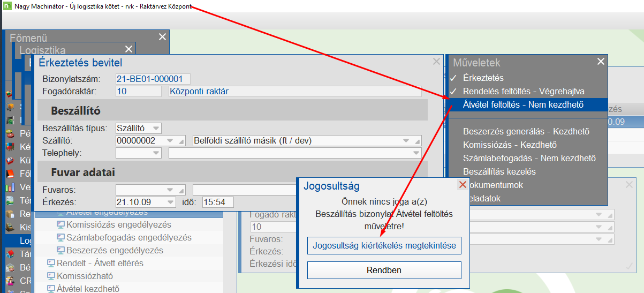644x293 pixels.
Task: Select Érkeztetés in Műveletek menu
Action: point(483,78)
